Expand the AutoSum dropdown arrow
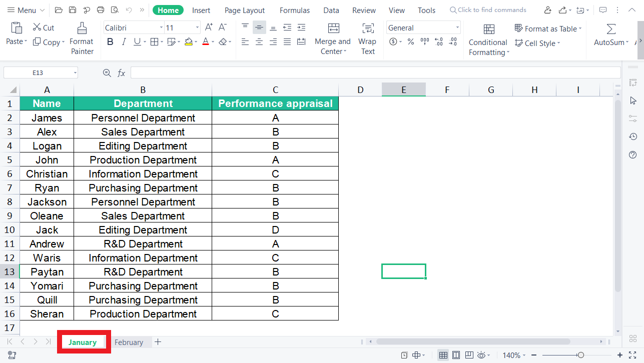 pyautogui.click(x=627, y=42)
